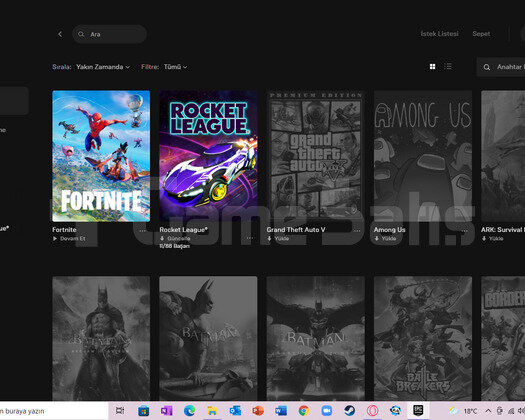The width and height of the screenshot is (525, 420).
Task: Open Opera browser from the taskbar
Action: tap(372, 410)
